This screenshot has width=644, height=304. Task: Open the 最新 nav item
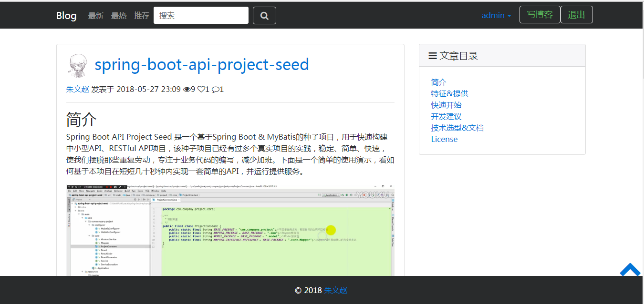coord(96,15)
